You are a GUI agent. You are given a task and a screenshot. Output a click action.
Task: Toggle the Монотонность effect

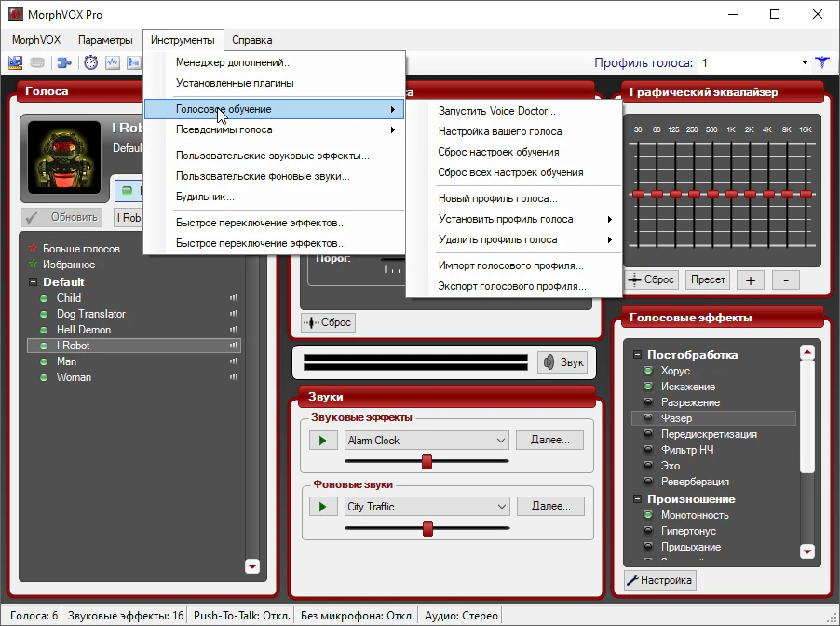pyautogui.click(x=648, y=515)
